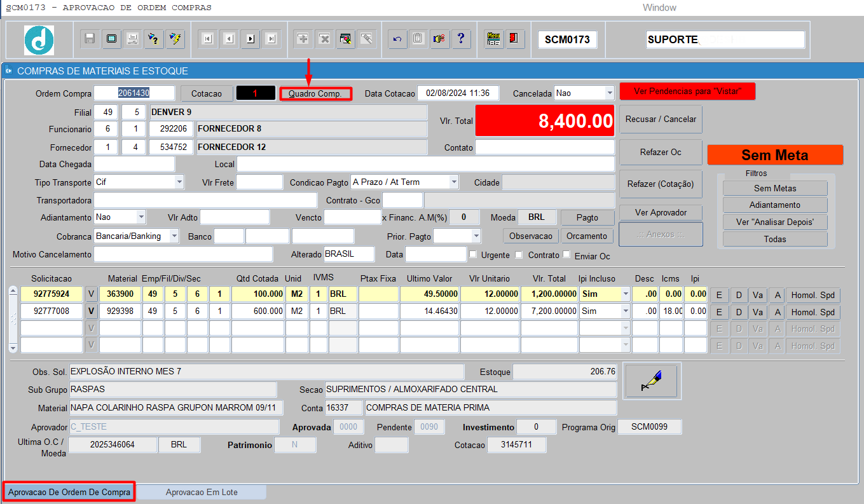Image resolution: width=864 pixels, height=504 pixels.
Task: Click the Ordem Compra input field
Action: click(x=134, y=93)
